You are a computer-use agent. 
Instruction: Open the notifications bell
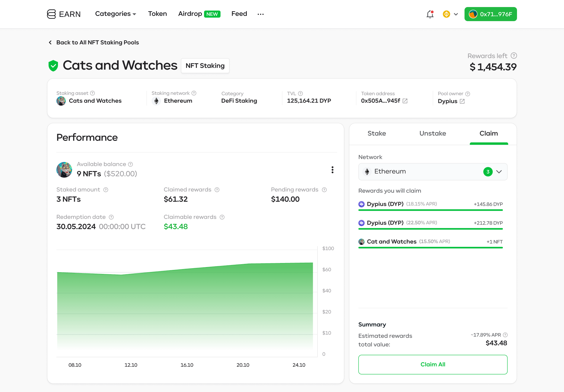430,14
